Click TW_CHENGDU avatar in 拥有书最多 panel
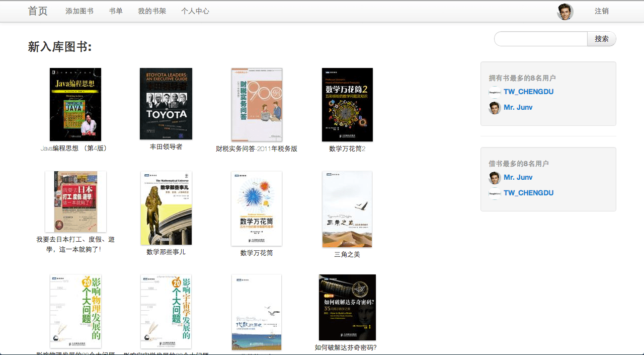Screen dimensions: 644x355 (x=495, y=92)
